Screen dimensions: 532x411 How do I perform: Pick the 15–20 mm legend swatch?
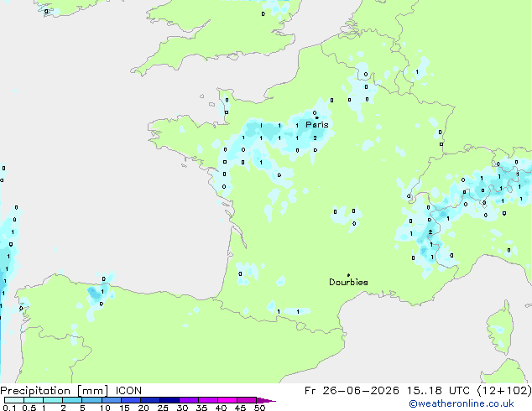(x=130, y=400)
